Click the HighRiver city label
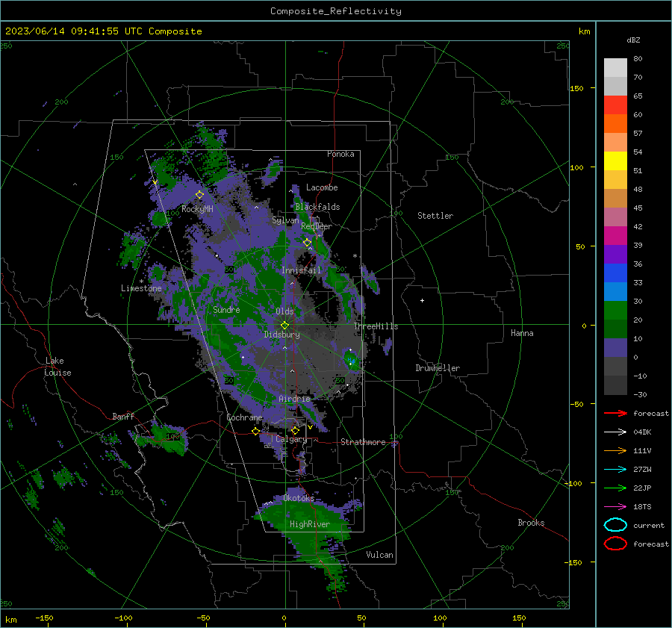672x628 pixels. [x=309, y=524]
